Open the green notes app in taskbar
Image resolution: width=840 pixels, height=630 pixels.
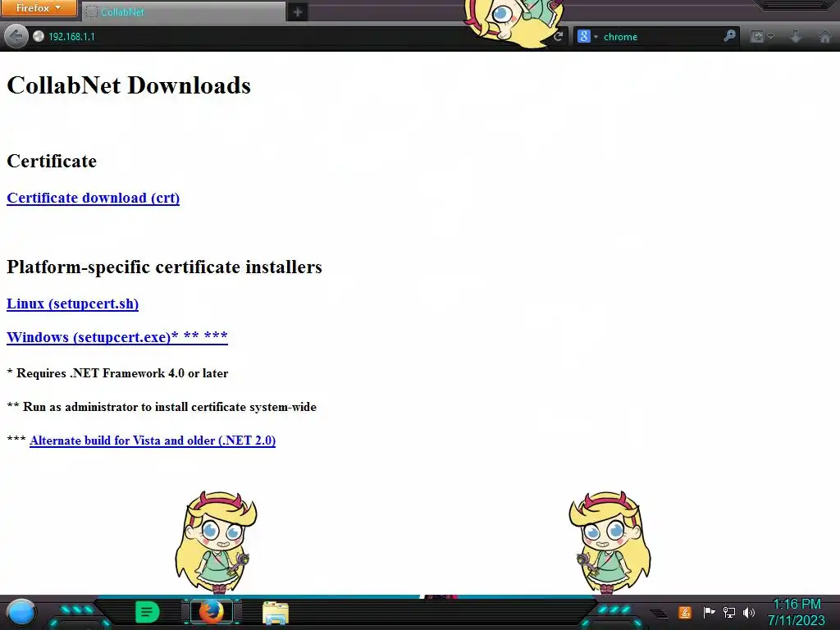pos(148,612)
